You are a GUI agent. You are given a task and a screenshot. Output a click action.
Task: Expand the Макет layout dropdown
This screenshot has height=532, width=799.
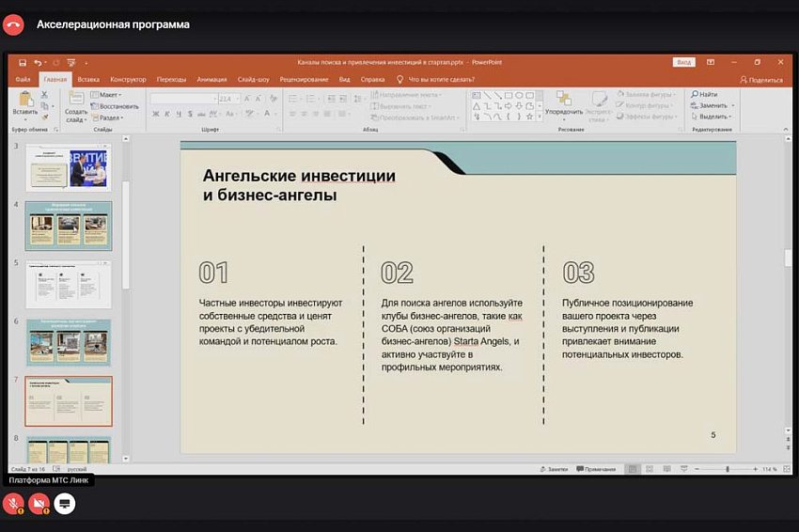tap(107, 95)
